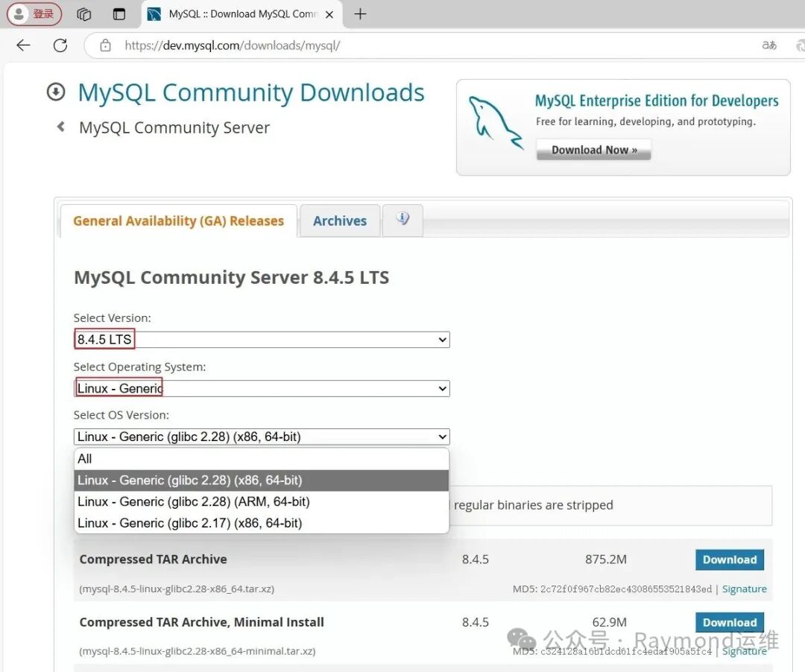This screenshot has width=805, height=672.
Task: Choose the All option in OS version list
Action: (x=262, y=459)
